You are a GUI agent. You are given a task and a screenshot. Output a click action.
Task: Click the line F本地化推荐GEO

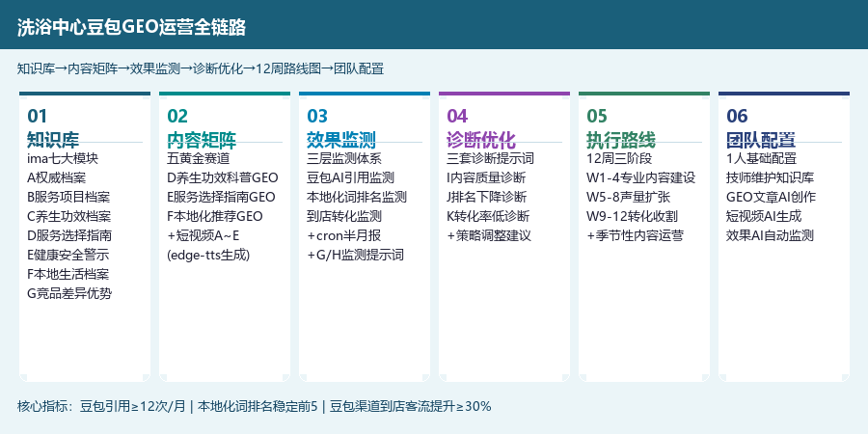(215, 216)
